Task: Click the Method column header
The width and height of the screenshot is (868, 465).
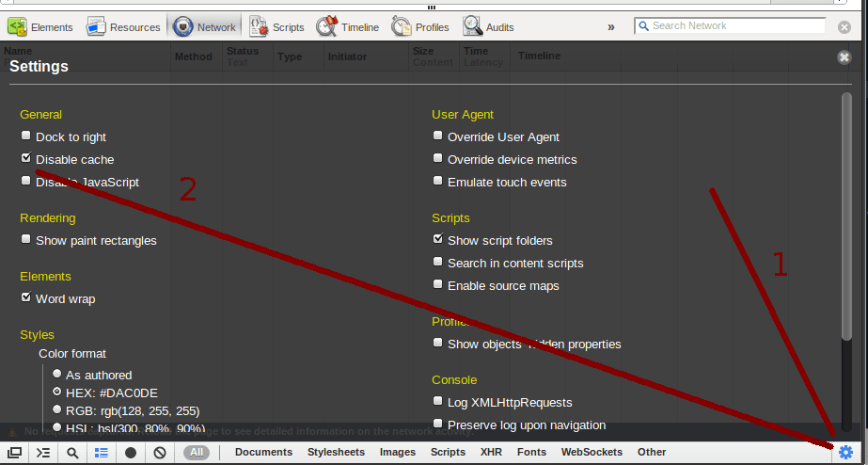Action: pos(196,56)
